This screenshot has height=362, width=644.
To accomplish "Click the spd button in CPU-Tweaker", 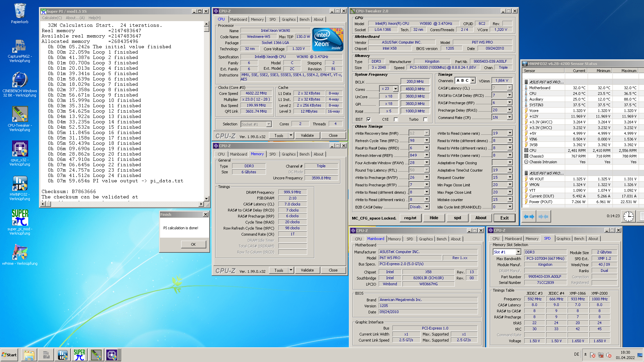I will coord(457,218).
